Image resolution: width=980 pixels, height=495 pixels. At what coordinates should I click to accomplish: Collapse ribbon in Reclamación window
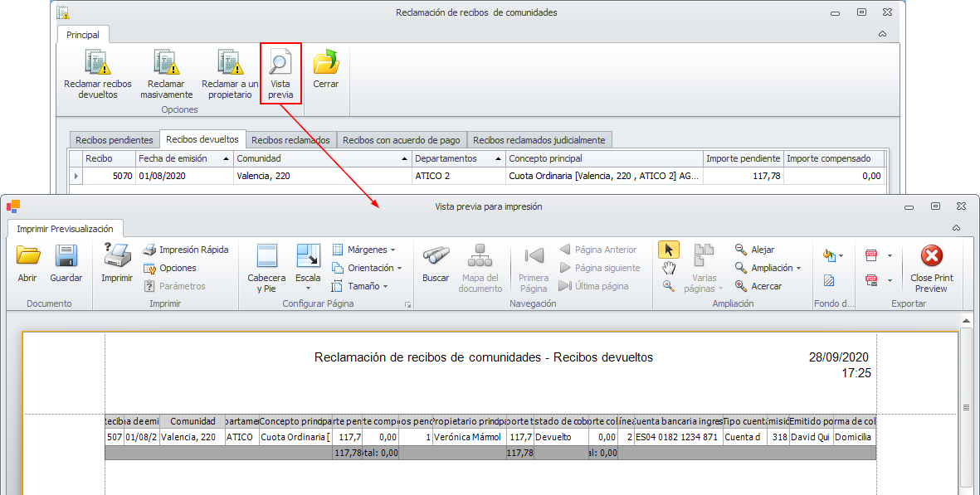(x=883, y=34)
